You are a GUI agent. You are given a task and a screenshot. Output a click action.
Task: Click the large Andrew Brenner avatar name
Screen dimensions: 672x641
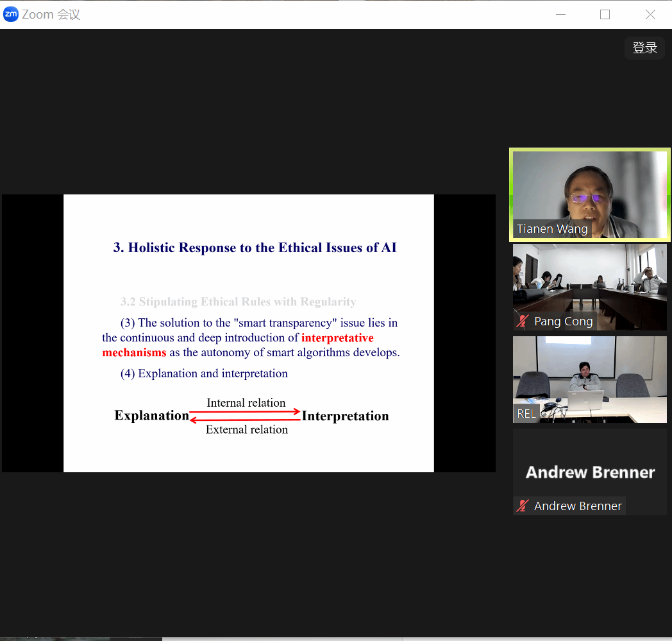click(x=590, y=472)
